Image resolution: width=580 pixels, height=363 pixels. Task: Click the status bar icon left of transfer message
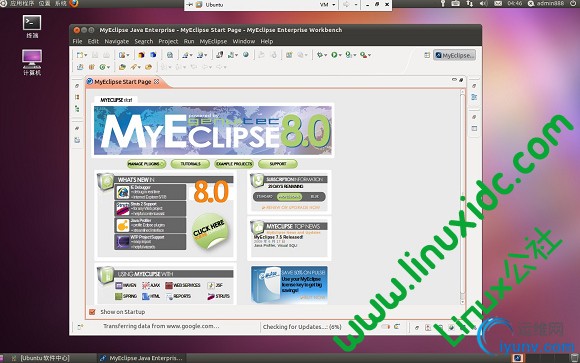(80, 327)
